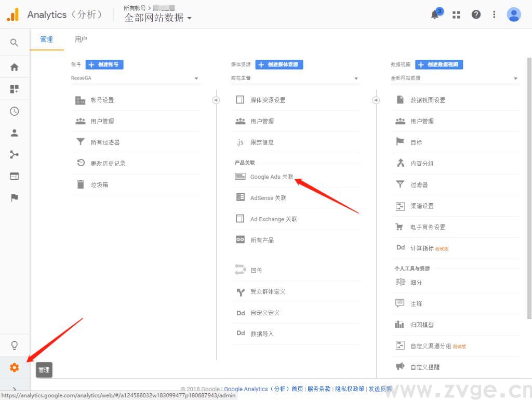Click the notifications bell icon
This screenshot has width=532, height=400.
[435, 14]
